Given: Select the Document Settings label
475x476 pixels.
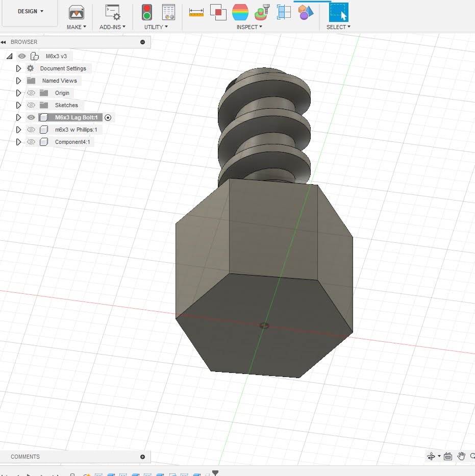Looking at the screenshot, I should pyautogui.click(x=63, y=68).
